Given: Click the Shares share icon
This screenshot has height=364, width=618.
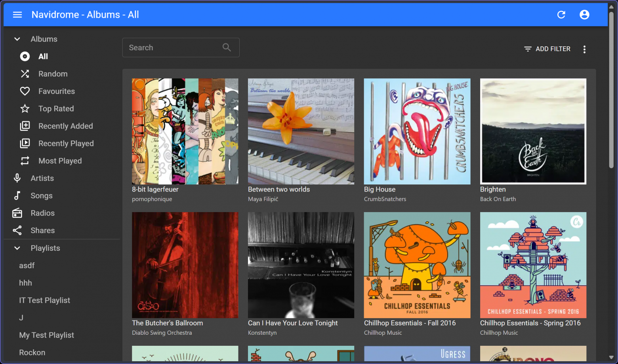Looking at the screenshot, I should 17,230.
